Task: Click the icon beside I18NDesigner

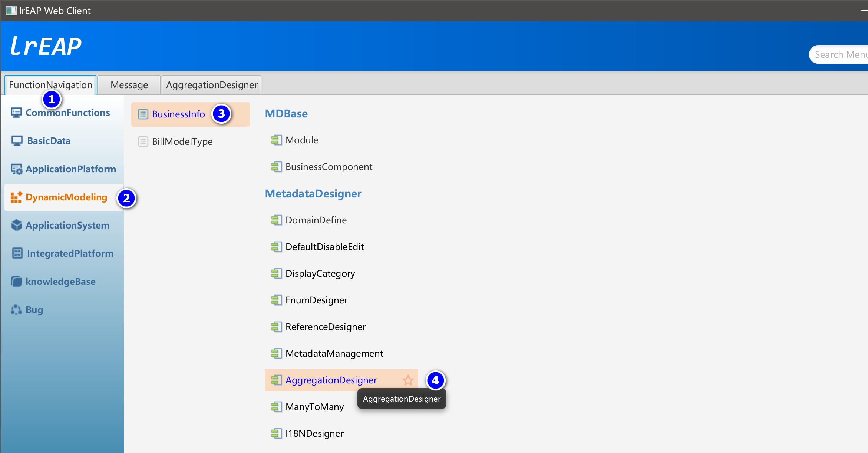Action: pyautogui.click(x=276, y=433)
